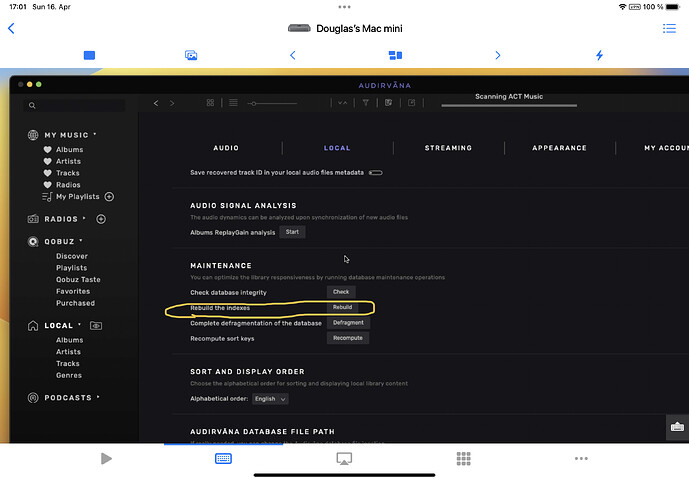Viewport: 689px width, 481px height.
Task: Click the Defragment database button
Action: coord(348,322)
